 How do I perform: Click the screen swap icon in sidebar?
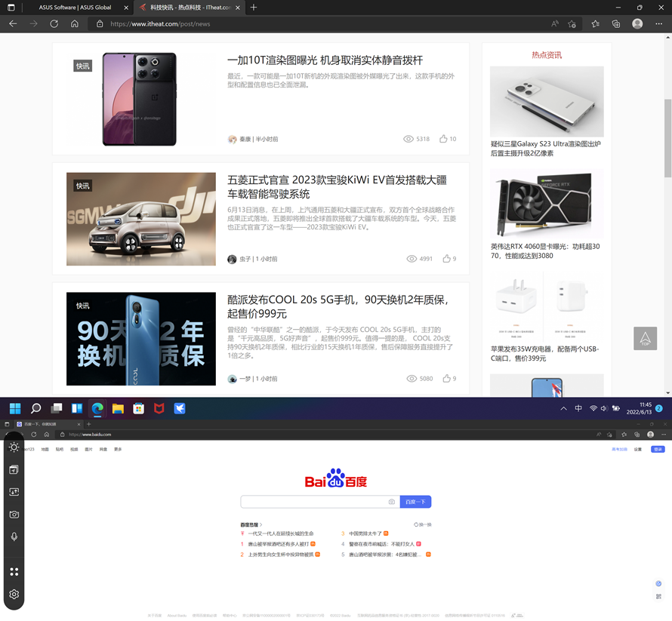point(14,492)
